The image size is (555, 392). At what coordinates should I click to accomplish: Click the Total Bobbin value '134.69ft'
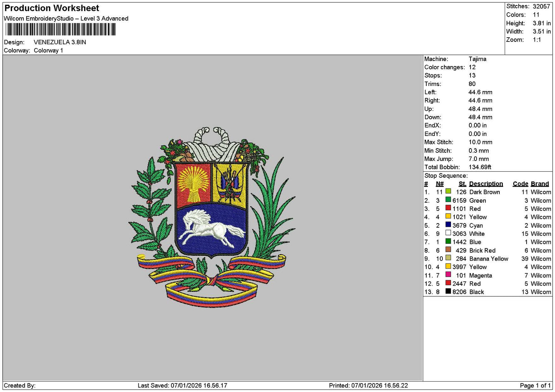(480, 167)
